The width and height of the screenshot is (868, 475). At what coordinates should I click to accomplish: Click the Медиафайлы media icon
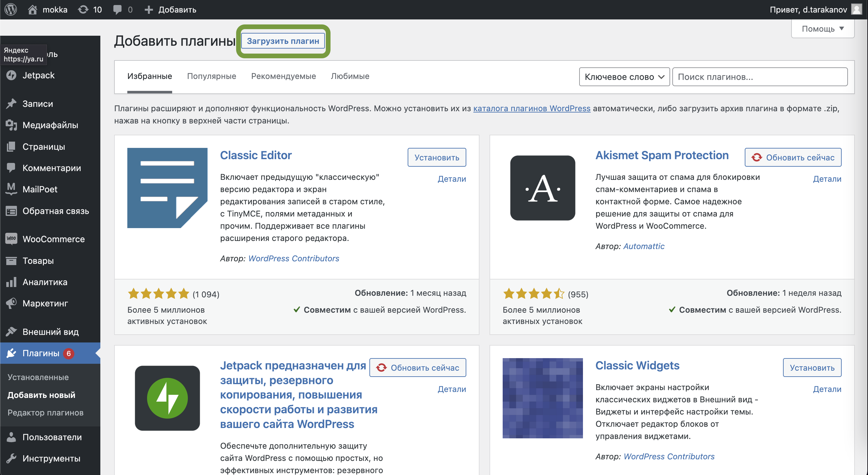pos(11,125)
